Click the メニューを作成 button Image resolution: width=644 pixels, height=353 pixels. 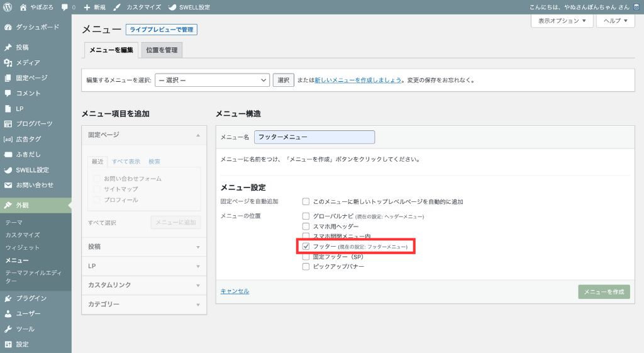coord(604,292)
